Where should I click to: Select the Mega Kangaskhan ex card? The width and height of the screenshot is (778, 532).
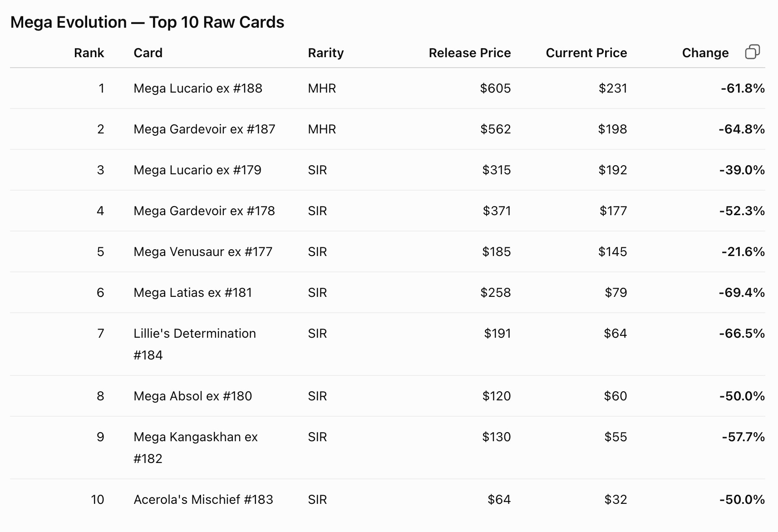point(196,448)
